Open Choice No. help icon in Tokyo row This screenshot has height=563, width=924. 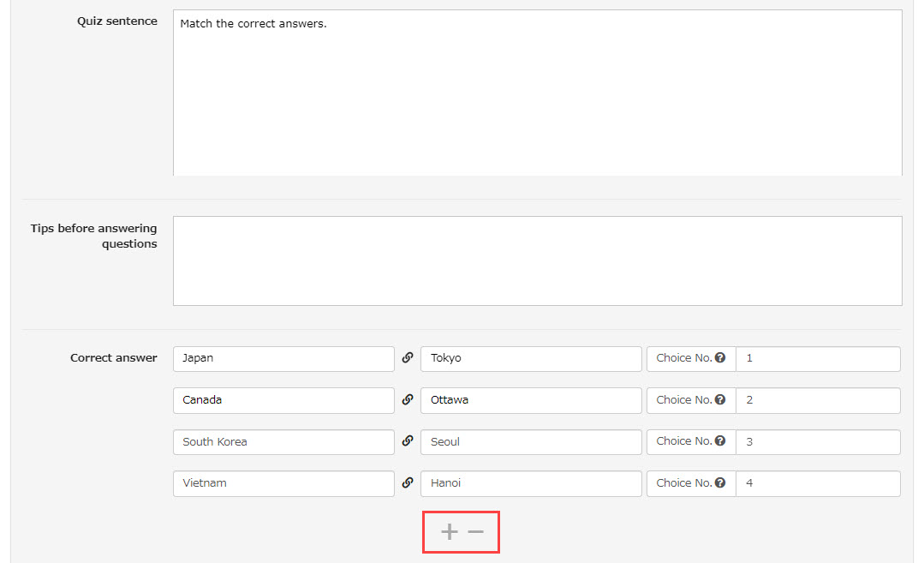coord(720,358)
